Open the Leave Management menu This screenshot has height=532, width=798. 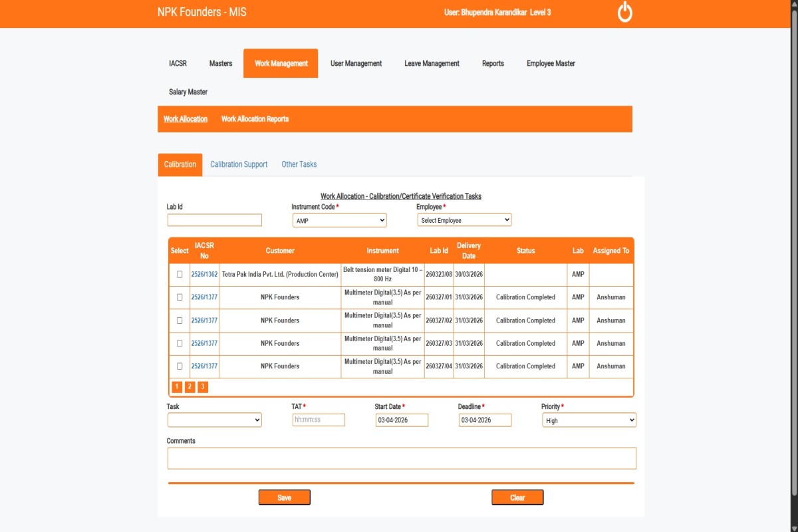pyautogui.click(x=432, y=64)
